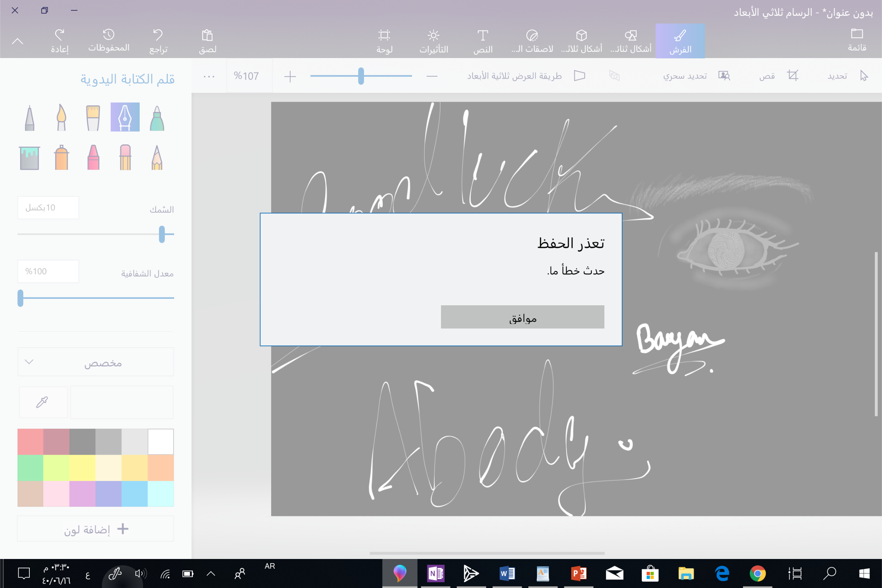Screen dimensions: 882x588
Task: Choose the تحديد سحري magic select tool
Action: coord(696,76)
